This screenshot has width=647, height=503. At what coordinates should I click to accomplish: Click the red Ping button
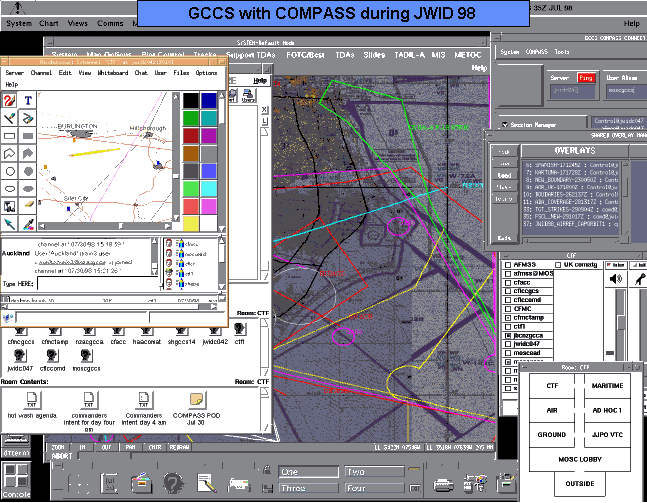[x=586, y=78]
